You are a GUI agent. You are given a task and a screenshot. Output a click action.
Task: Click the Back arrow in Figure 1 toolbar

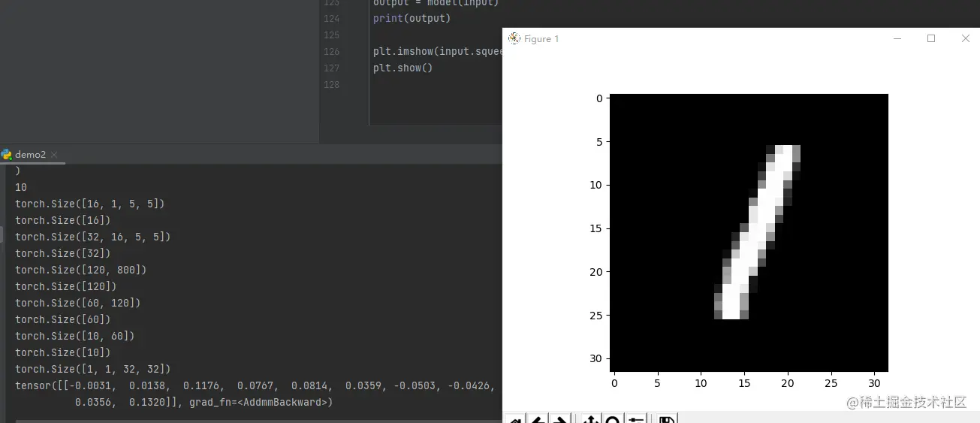(538, 419)
